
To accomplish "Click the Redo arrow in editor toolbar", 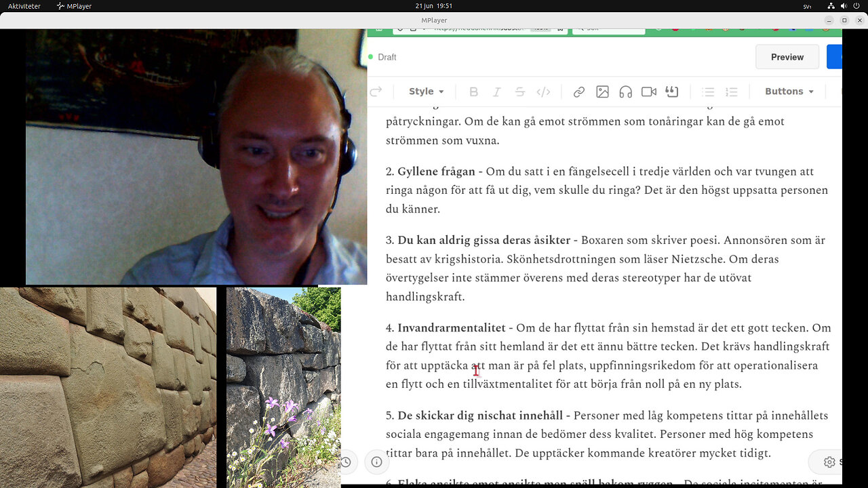I will (x=375, y=91).
